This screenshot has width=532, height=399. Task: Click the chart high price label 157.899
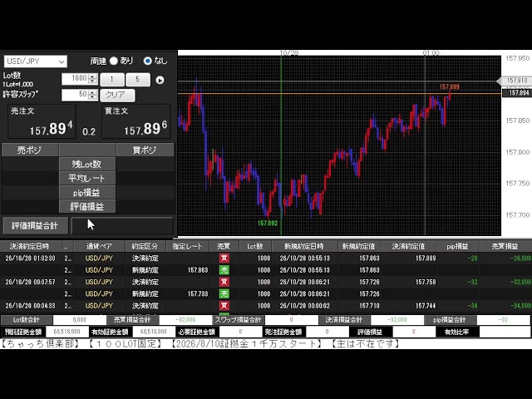tap(449, 86)
